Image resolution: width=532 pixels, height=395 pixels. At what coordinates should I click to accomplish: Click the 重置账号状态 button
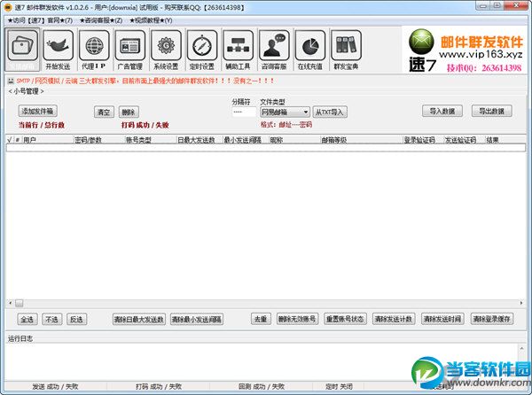(346, 319)
